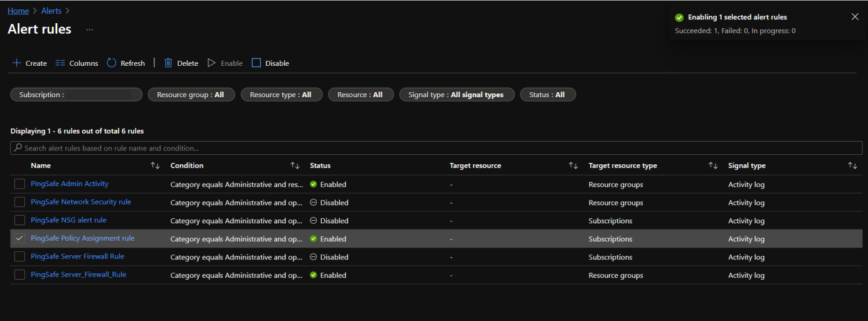
Task: Open the ellipsis menu beside Alert rules
Action: point(90,29)
